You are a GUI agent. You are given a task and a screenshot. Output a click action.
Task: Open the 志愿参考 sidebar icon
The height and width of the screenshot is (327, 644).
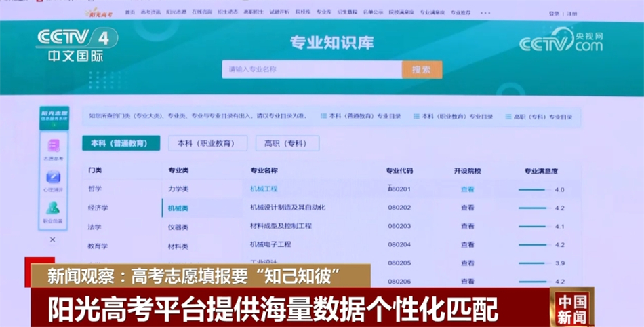tap(54, 148)
